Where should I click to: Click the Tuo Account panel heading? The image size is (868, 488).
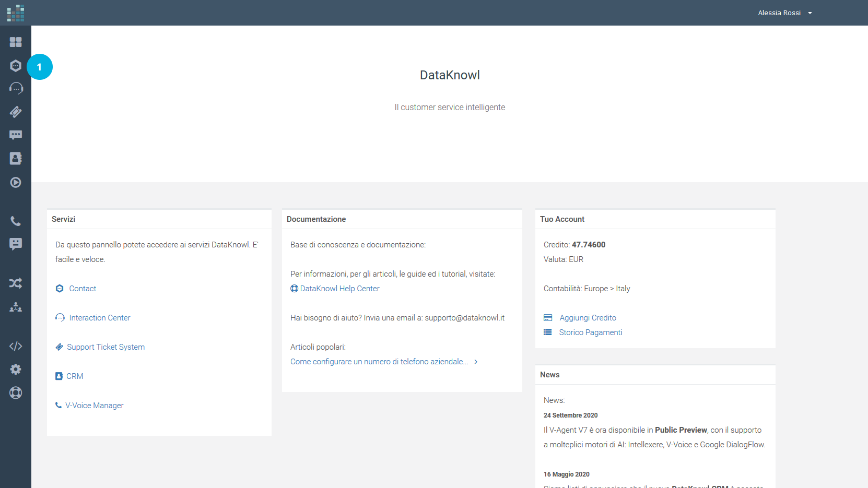tap(562, 219)
